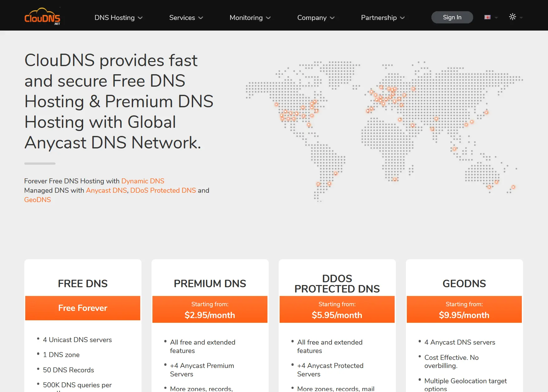Click the main hero headline text
This screenshot has width=548, height=392.
(x=119, y=101)
